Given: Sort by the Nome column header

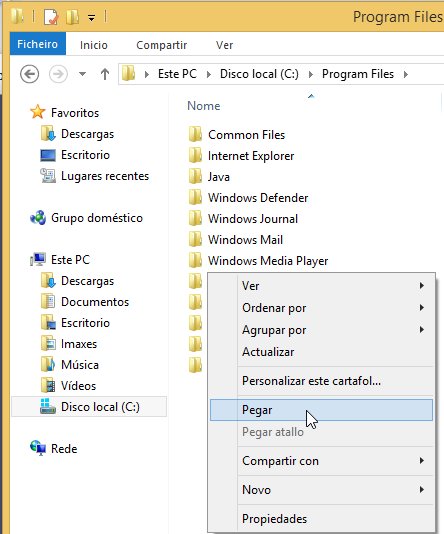Looking at the screenshot, I should tap(204, 106).
